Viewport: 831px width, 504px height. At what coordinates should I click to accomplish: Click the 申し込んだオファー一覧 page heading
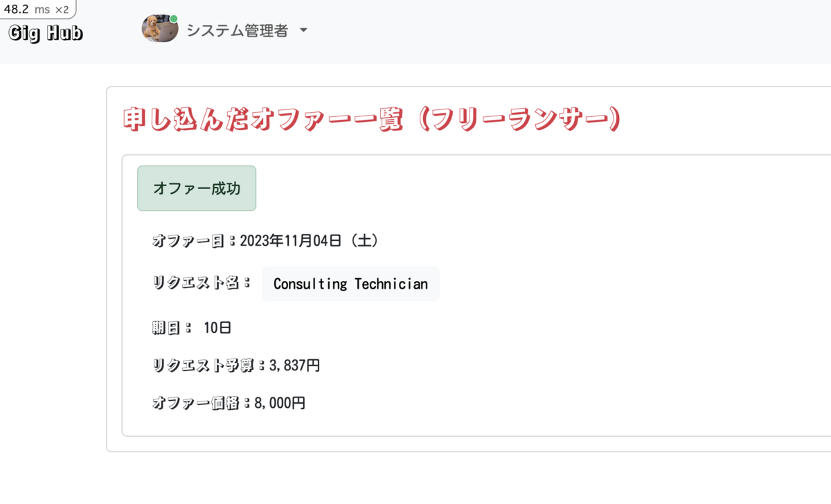point(371,120)
